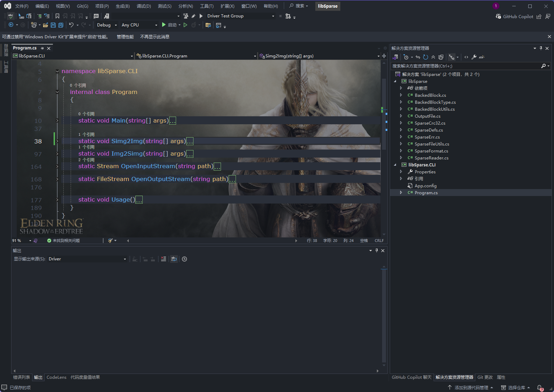Screen dimensions: 554x392
Task: Click the Clear All icon in Output panel
Action: pos(164,259)
